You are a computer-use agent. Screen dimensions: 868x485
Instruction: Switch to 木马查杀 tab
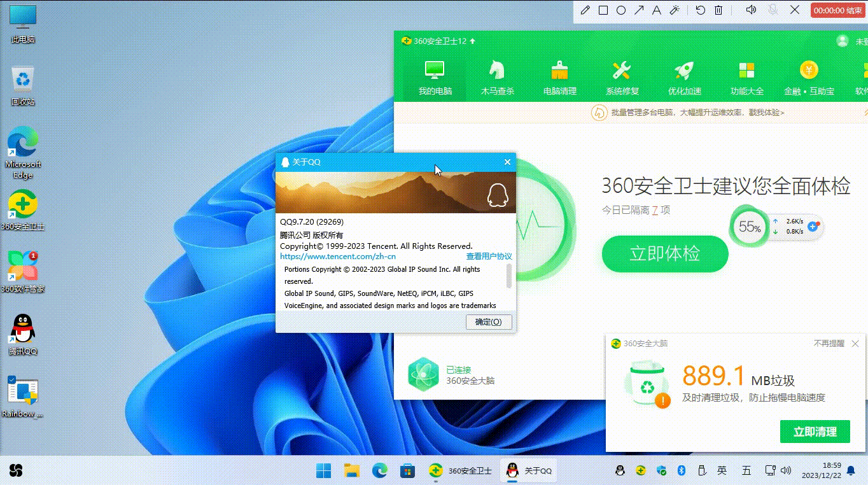(497, 78)
